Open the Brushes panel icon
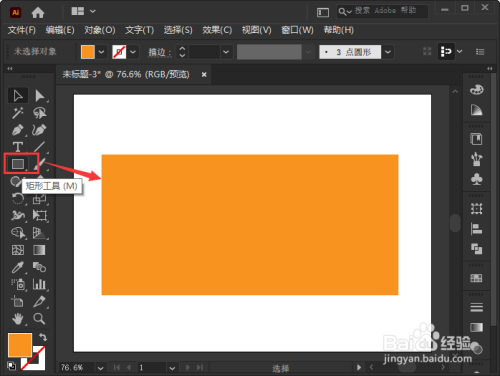 [x=476, y=159]
